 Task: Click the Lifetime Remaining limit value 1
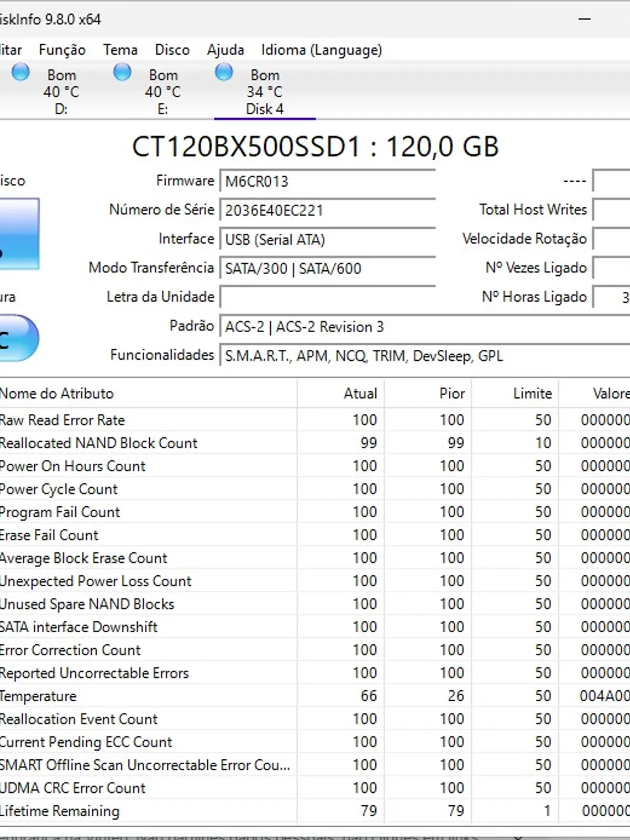[547, 811]
